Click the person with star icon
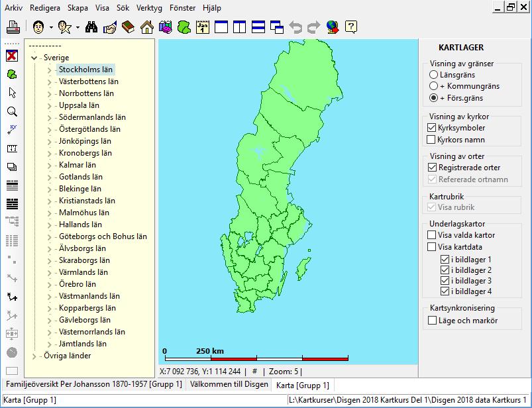532x408 pixels. [x=64, y=26]
